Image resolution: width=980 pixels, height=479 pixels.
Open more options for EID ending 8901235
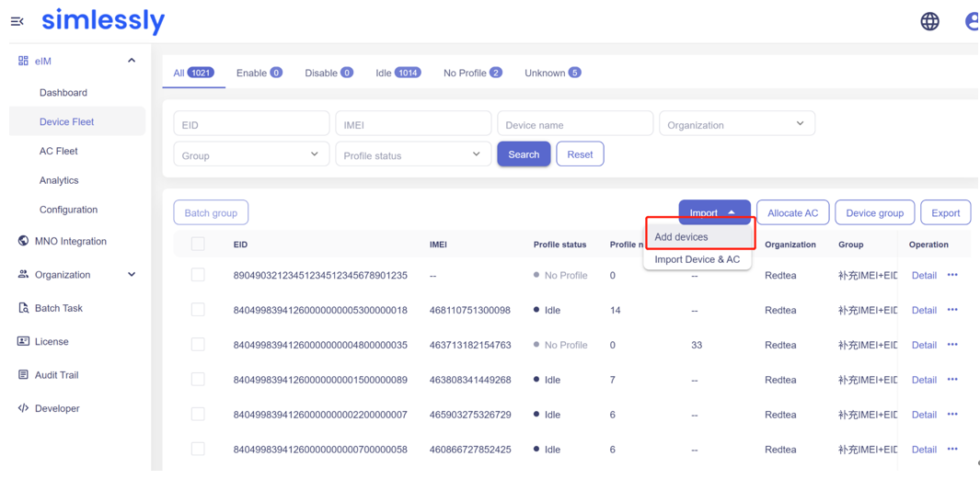[952, 275]
